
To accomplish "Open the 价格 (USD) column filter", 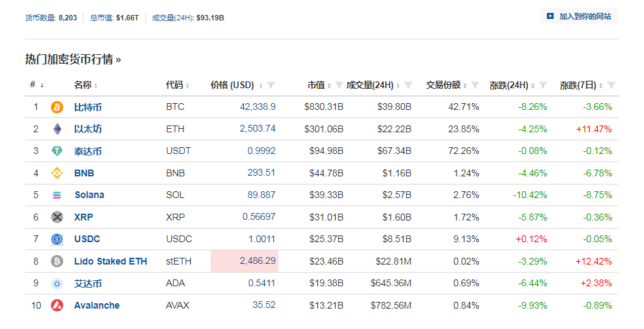I will pyautogui.click(x=271, y=85).
